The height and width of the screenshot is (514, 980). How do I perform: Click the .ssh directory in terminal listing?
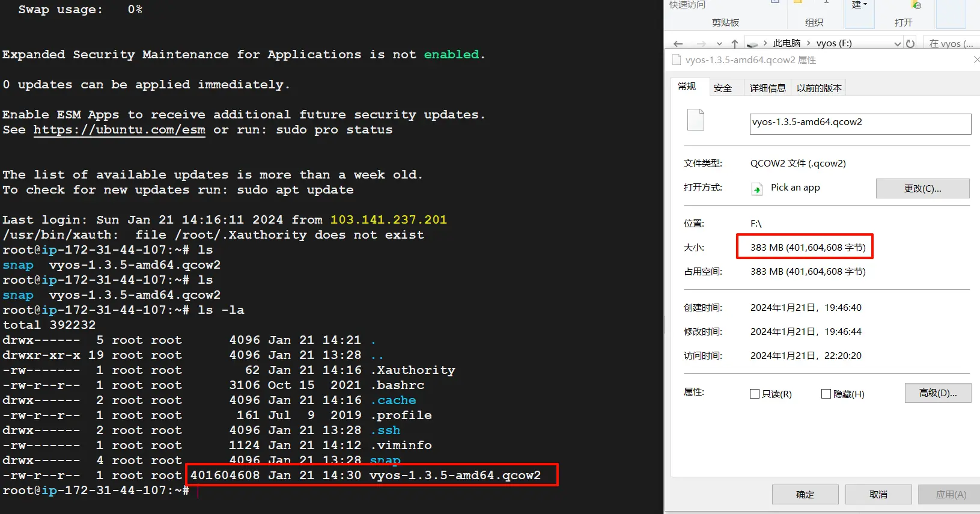point(385,430)
